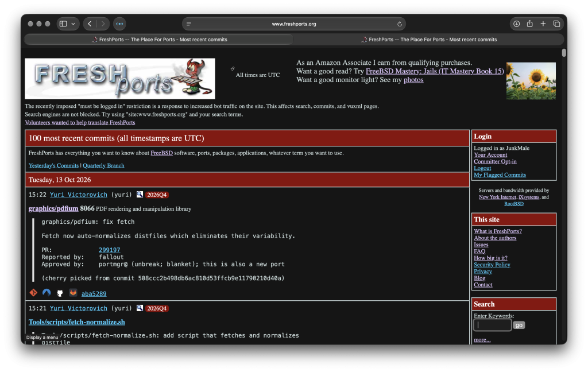
Task: Open the Security Policy link
Action: [x=492, y=265]
